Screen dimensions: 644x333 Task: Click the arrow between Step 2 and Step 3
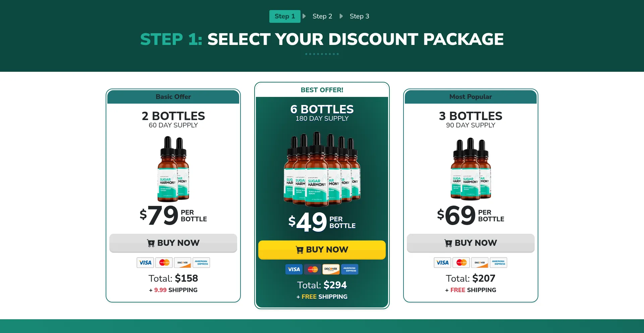341,16
